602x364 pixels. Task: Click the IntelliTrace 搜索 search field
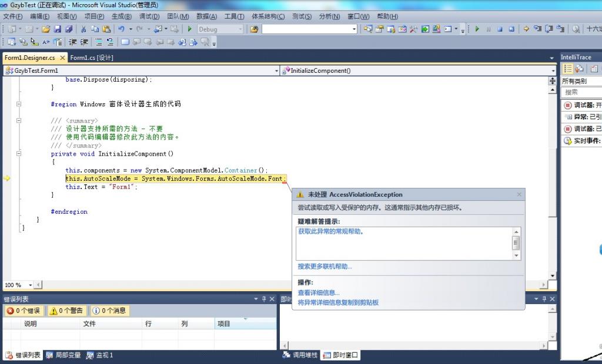pyautogui.click(x=581, y=92)
